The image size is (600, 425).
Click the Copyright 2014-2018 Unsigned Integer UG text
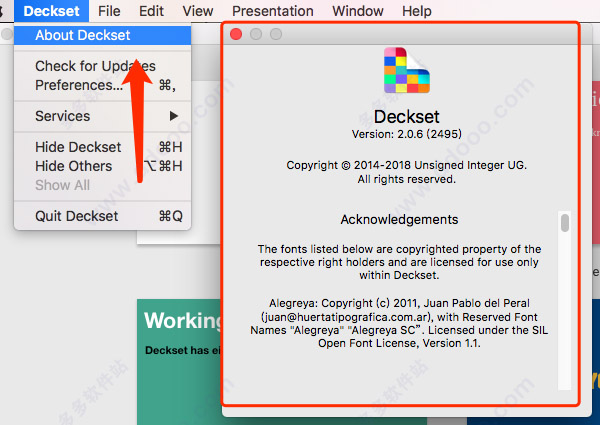(407, 165)
